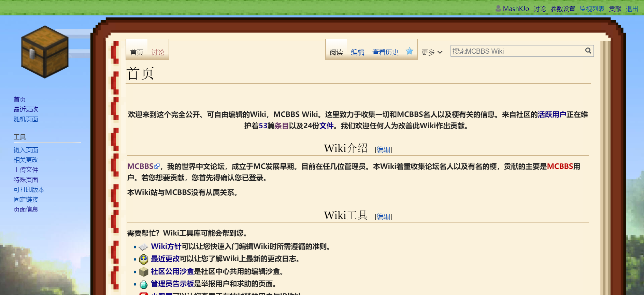
Task: Open the Wiki方针 link
Action: coord(166,246)
